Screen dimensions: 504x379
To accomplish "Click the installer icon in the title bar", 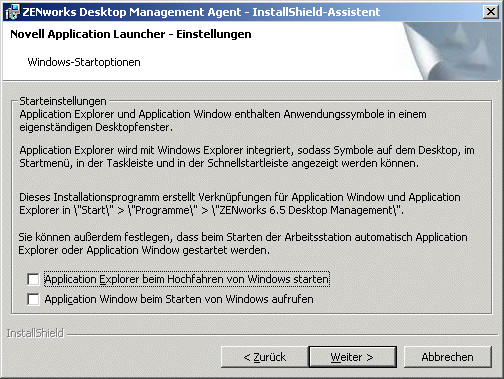I will [x=13, y=12].
